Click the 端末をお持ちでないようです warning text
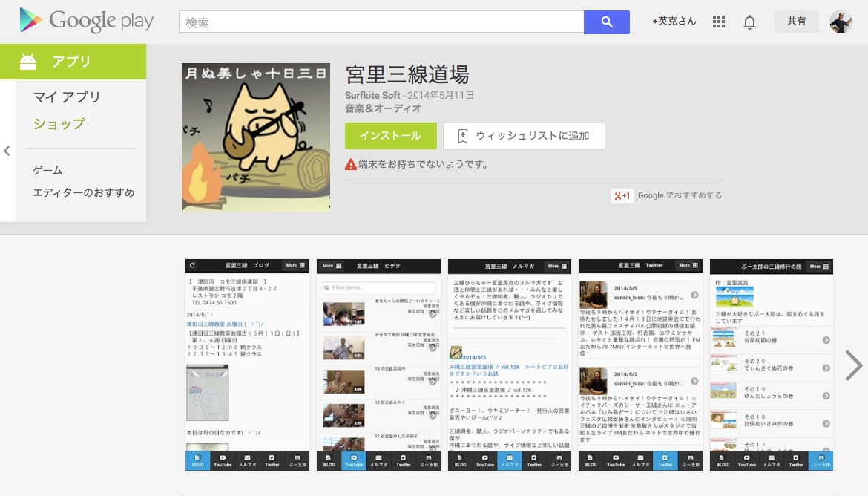868x496 pixels. point(424,165)
